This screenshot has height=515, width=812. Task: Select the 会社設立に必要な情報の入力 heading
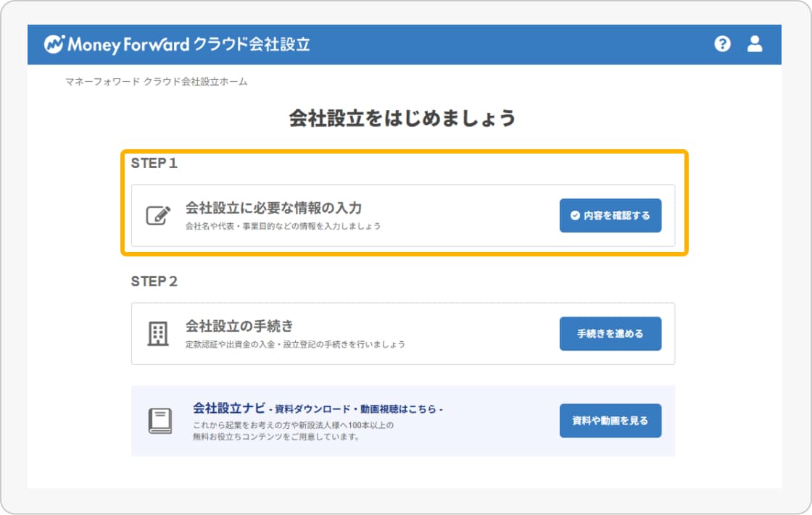point(273,208)
